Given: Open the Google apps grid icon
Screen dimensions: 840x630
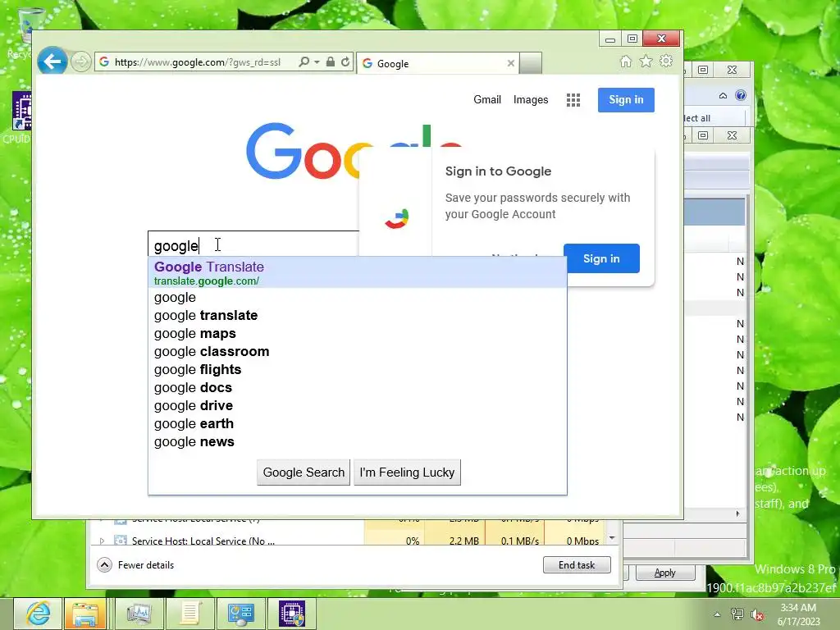Looking at the screenshot, I should [x=573, y=100].
